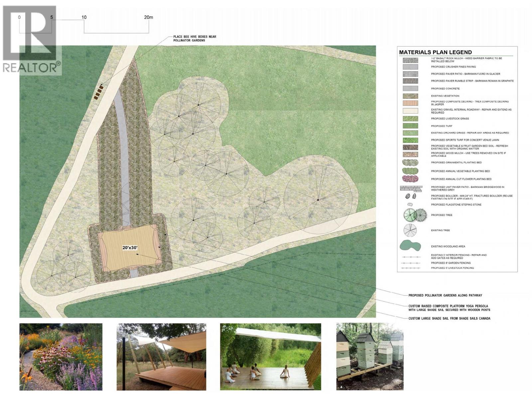Click the Materials Plan Legend heading
Screen dimensions: 532x399
(x=435, y=52)
